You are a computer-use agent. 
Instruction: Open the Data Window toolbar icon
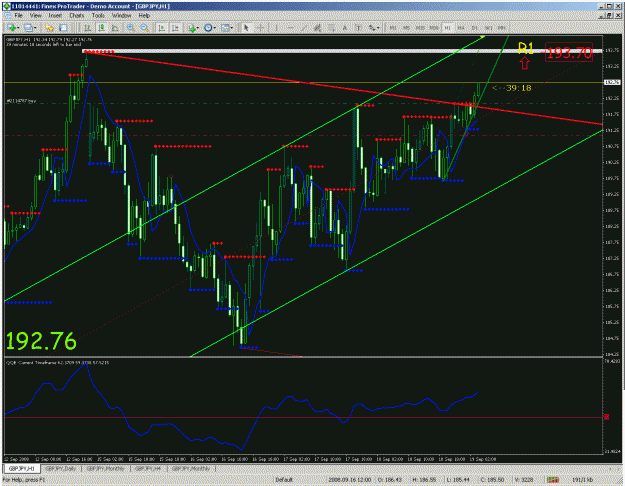pos(63,28)
